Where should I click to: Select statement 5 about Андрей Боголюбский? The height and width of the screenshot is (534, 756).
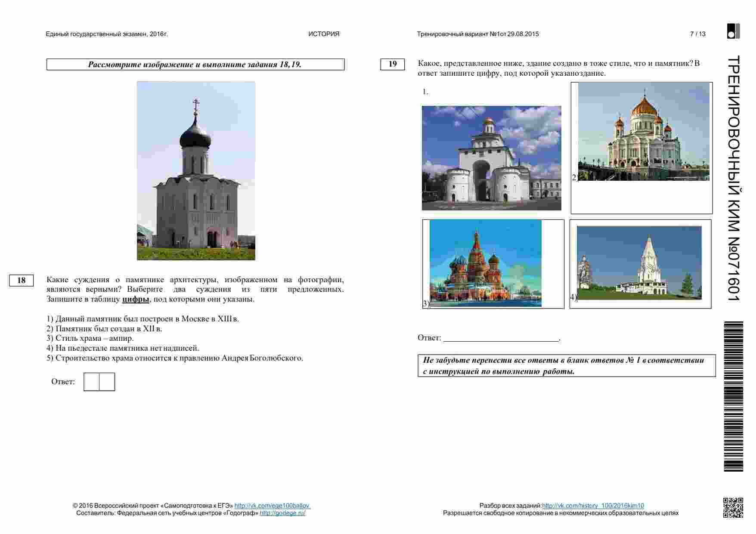[175, 358]
